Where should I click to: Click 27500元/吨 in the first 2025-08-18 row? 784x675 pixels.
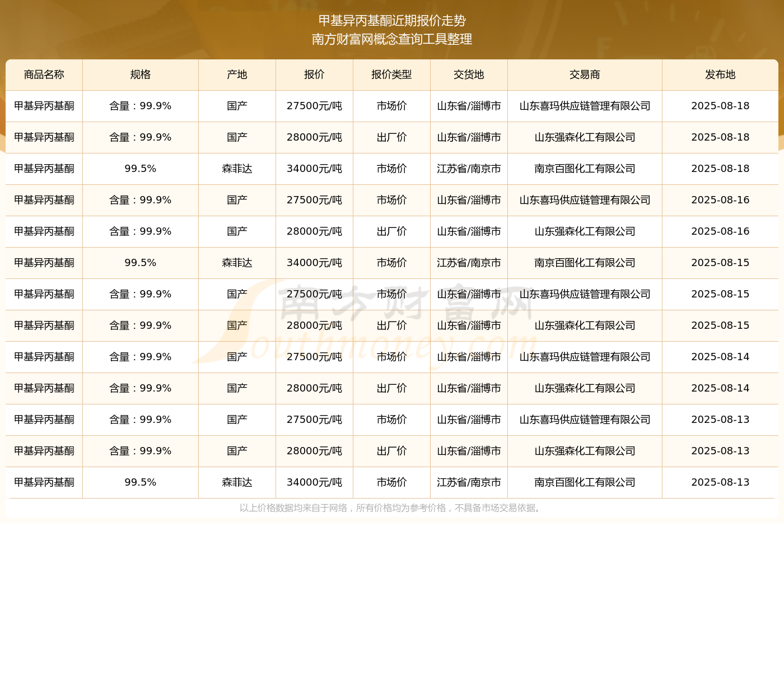[314, 106]
